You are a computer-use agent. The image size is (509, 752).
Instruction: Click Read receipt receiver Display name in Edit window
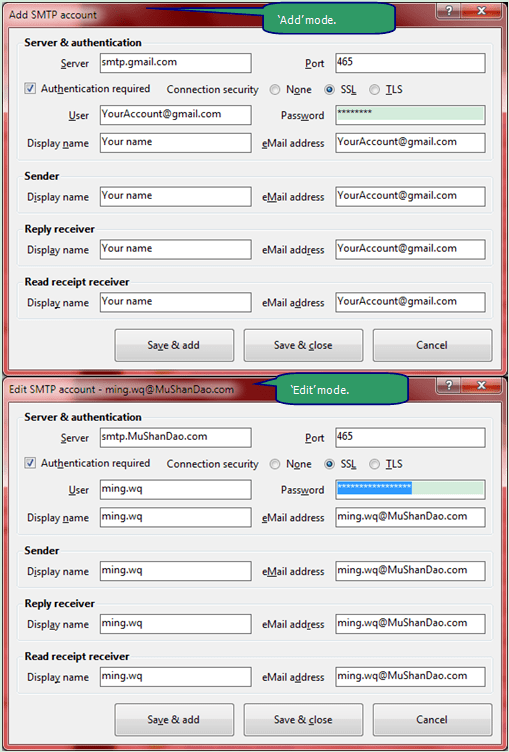[x=176, y=677]
